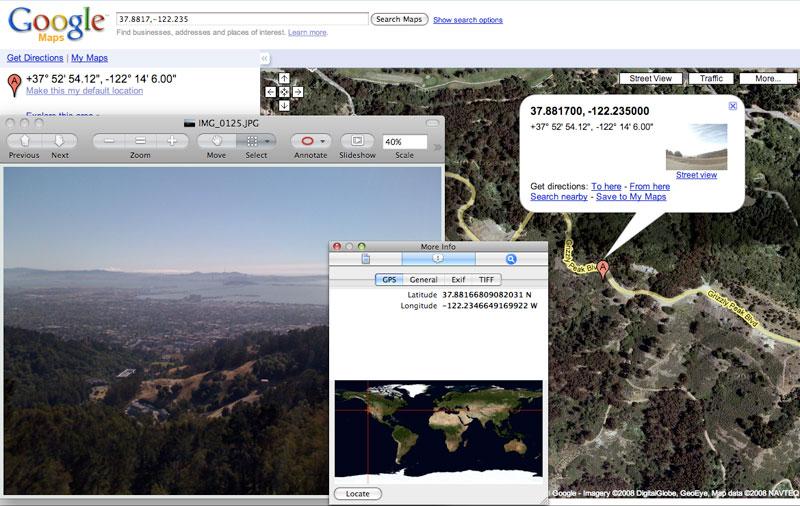This screenshot has height=506, width=800.
Task: Expand the Preview toolbar overflow chevron
Action: [x=438, y=147]
